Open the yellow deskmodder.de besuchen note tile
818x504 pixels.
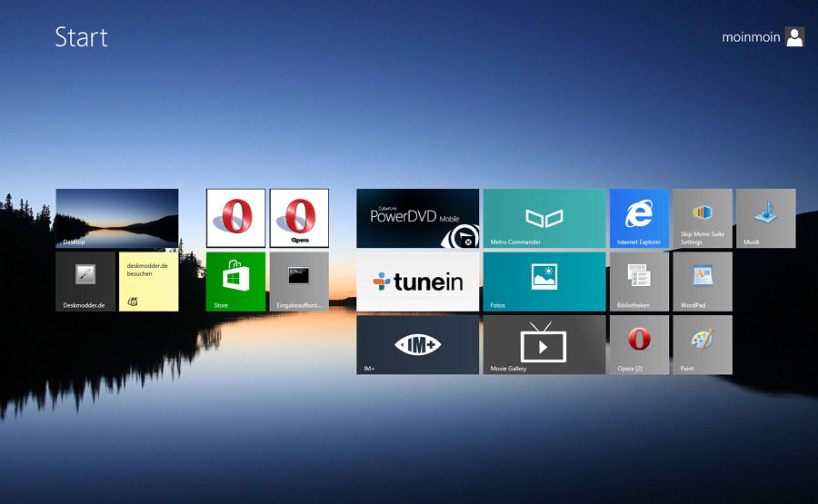pos(149,282)
